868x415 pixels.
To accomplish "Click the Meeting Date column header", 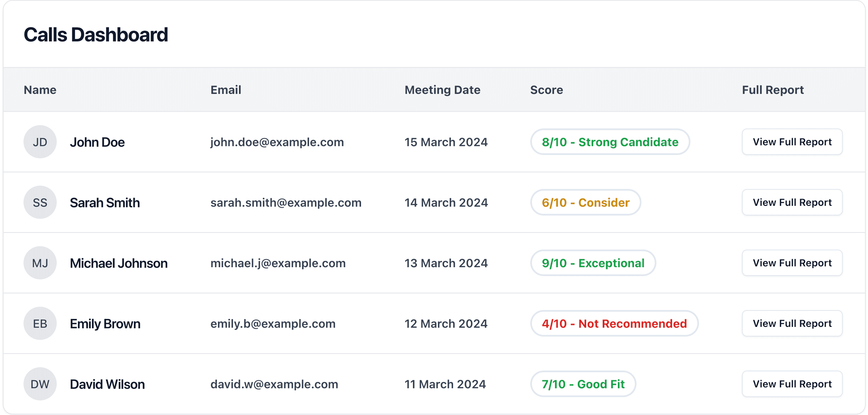I will (x=442, y=90).
